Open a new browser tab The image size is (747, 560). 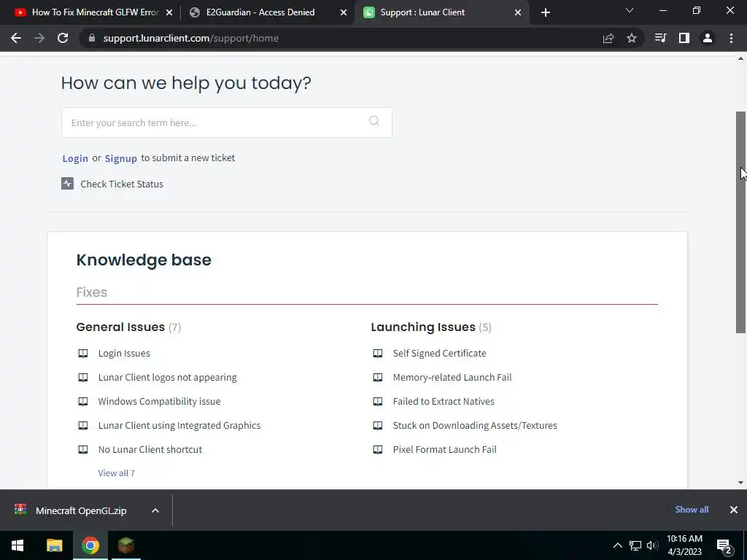coord(546,12)
